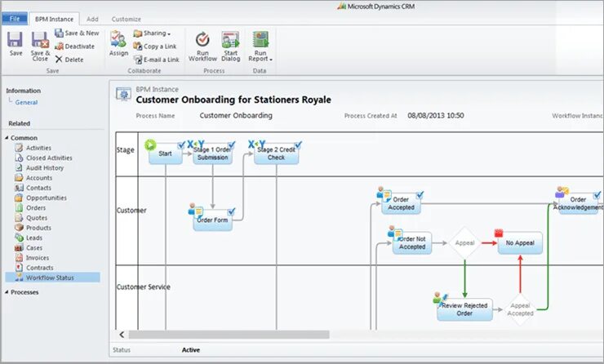
Task: Click checkmark on Order Accepted node
Action: (420, 195)
